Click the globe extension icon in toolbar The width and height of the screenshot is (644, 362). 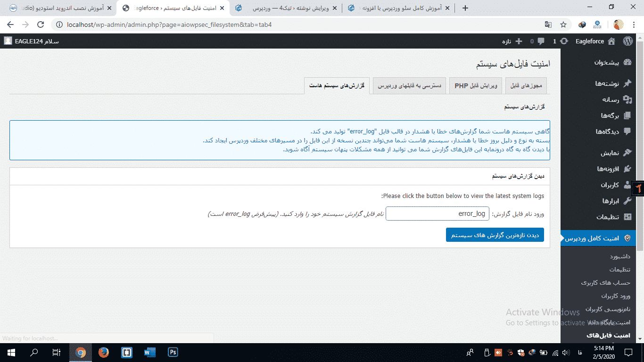[x=582, y=25]
